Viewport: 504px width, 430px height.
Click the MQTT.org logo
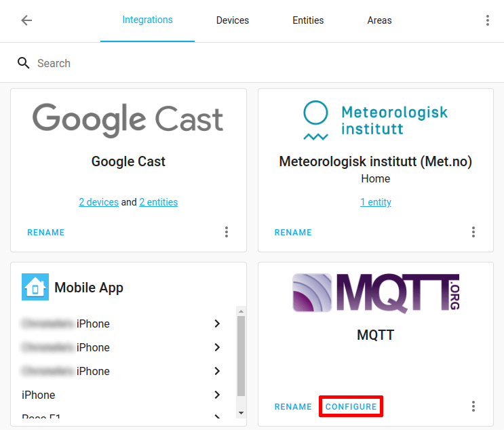coord(376,293)
